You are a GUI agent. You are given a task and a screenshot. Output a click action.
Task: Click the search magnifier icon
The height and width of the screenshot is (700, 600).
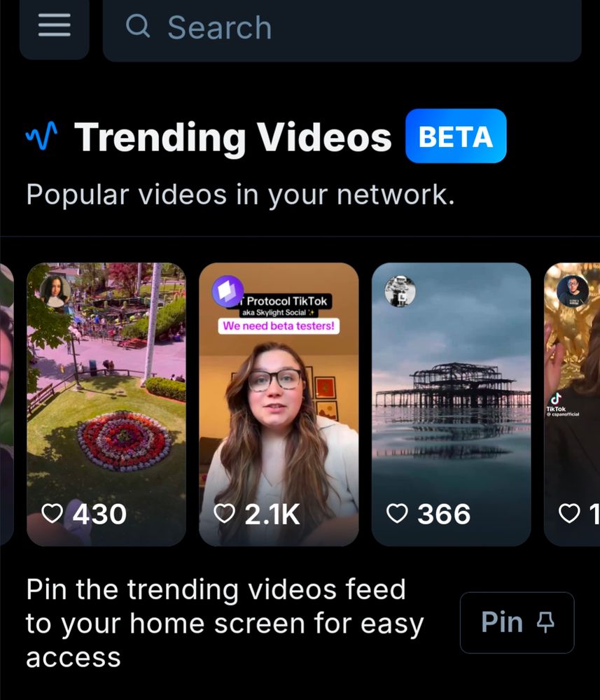(x=137, y=26)
